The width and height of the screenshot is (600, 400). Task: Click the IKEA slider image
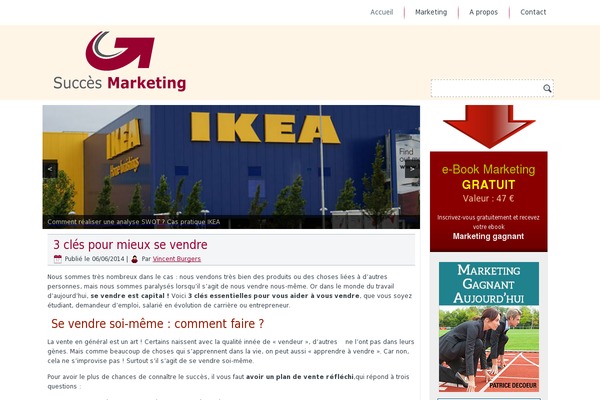point(231,167)
